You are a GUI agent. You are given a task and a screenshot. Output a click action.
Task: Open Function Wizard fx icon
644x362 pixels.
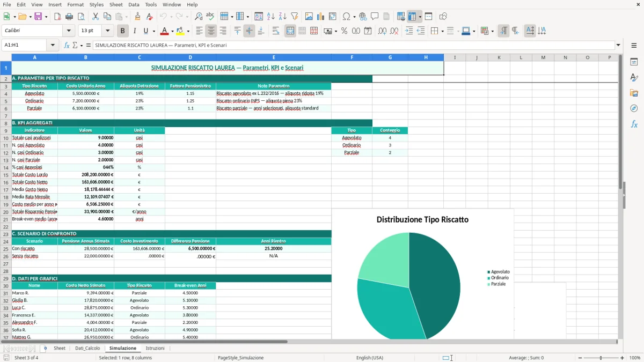[x=67, y=45]
